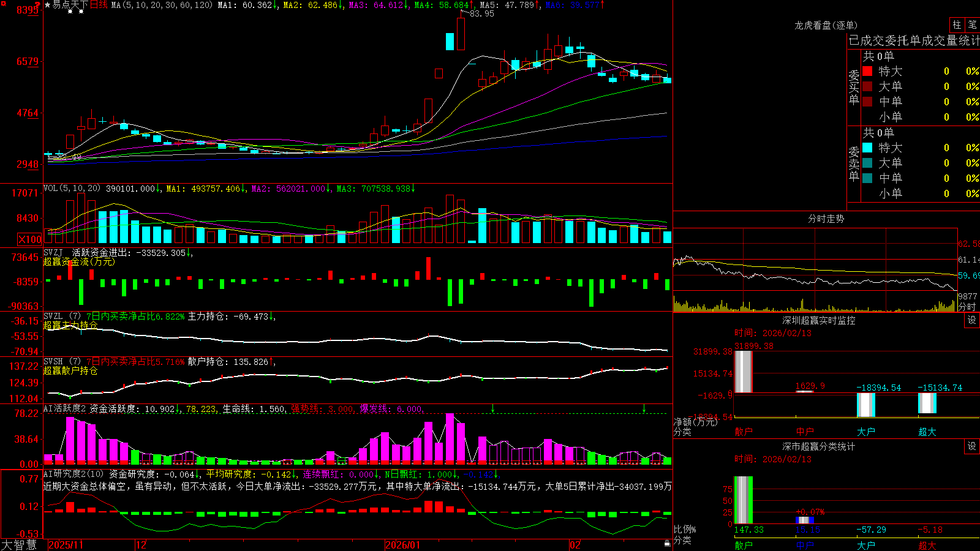Click the 龙虎看盘(逐单) panel title

click(x=826, y=25)
